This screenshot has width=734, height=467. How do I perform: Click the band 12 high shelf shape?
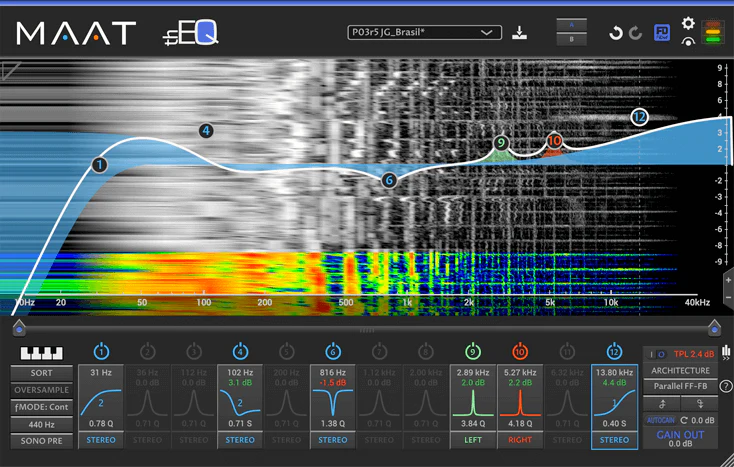click(614, 402)
